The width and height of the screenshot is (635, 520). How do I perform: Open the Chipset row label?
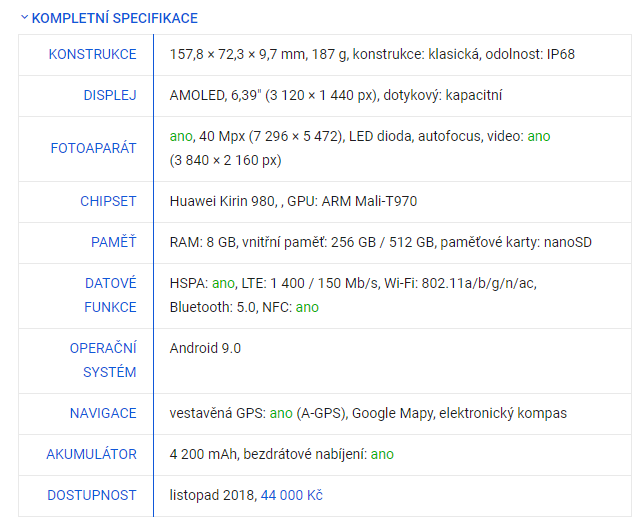(x=108, y=201)
